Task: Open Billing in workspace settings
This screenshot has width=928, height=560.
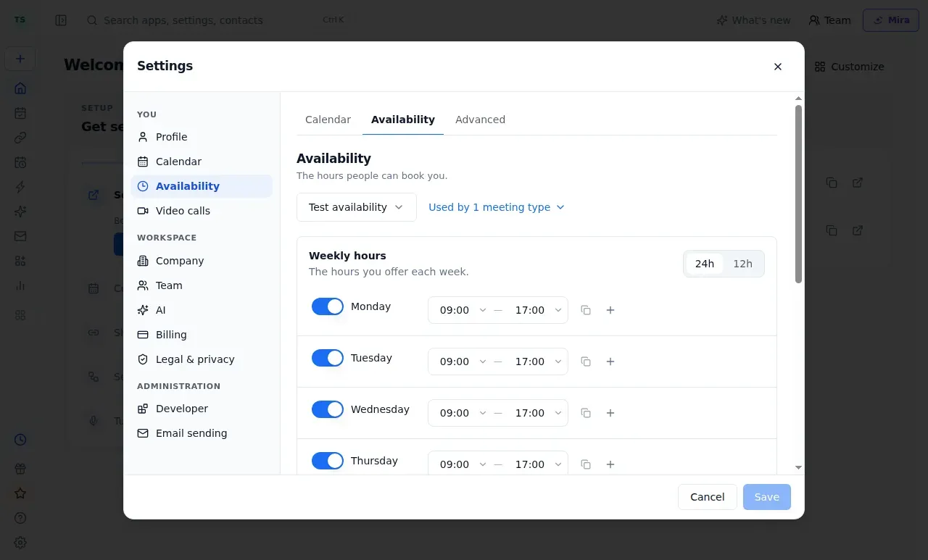Action: (x=202, y=335)
